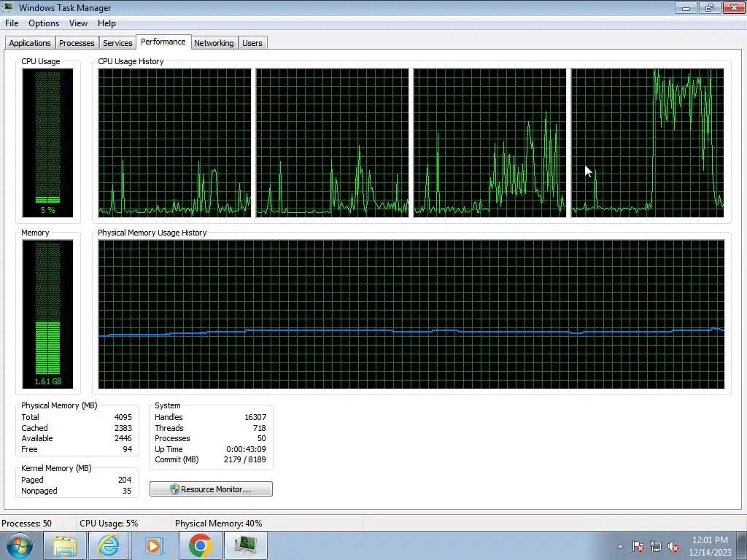747x560 pixels.
Task: Click the Resource Monitor button
Action: tap(211, 489)
